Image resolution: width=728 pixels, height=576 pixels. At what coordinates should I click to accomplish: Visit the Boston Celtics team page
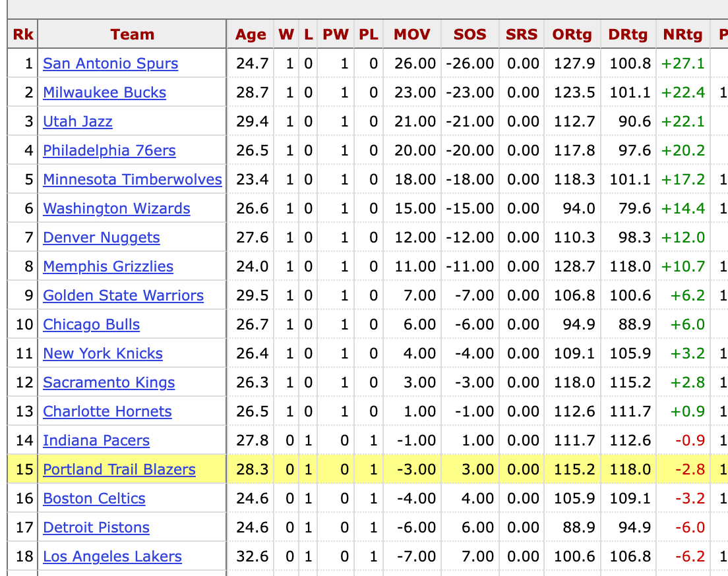[x=94, y=498]
